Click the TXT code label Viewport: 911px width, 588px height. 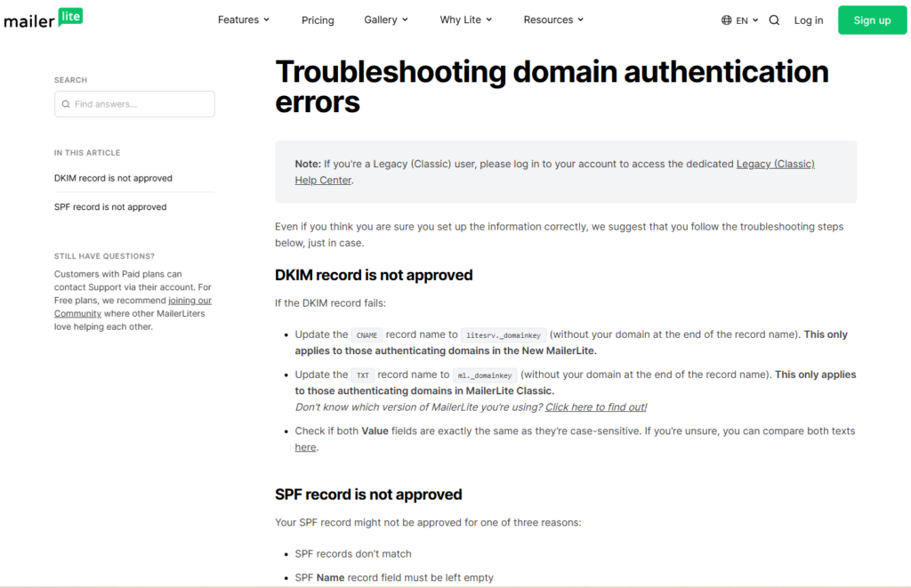click(363, 375)
